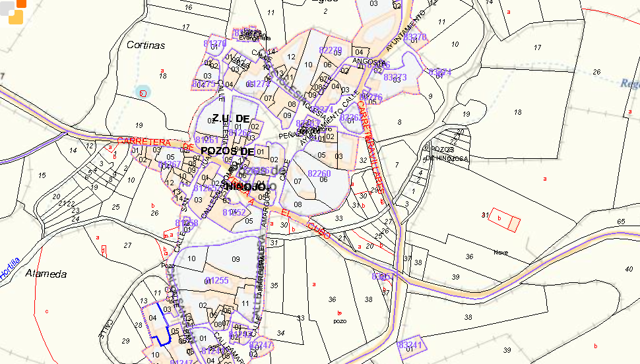Click the red CARRETERA road label

click(x=144, y=141)
